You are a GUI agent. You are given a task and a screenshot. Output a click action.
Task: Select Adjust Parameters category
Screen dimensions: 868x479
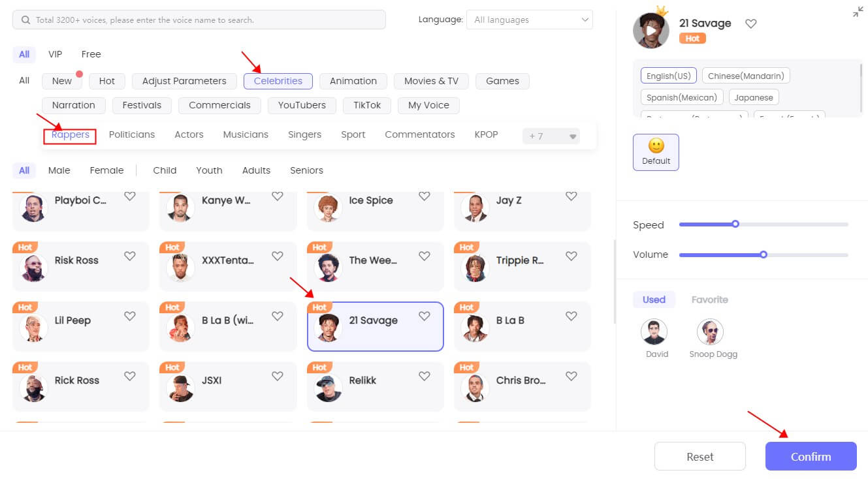click(184, 81)
